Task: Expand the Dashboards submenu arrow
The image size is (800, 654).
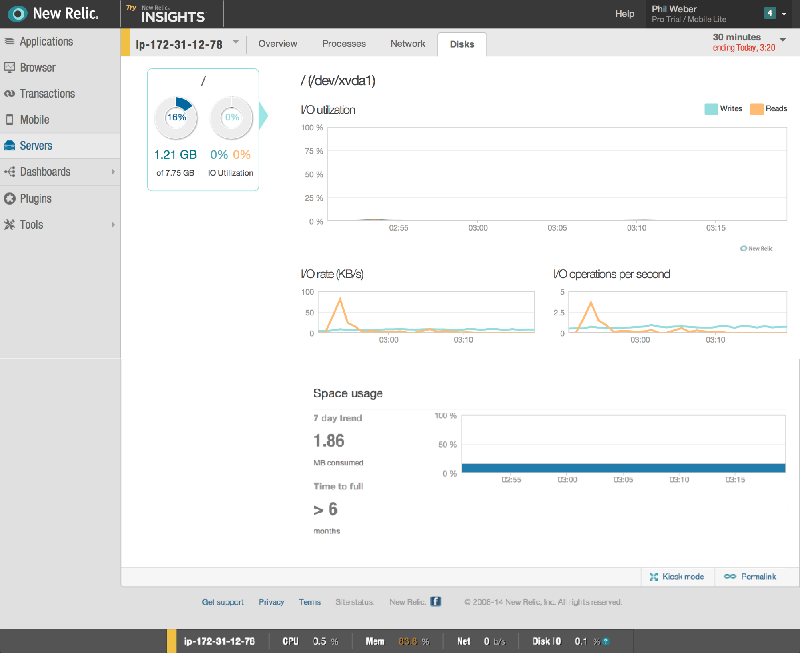Action: coord(113,172)
